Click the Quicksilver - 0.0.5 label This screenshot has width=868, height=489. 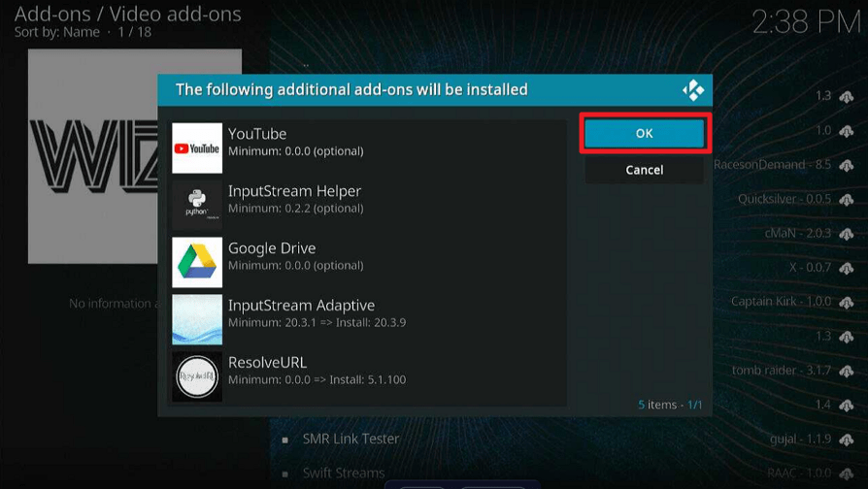coord(785,199)
